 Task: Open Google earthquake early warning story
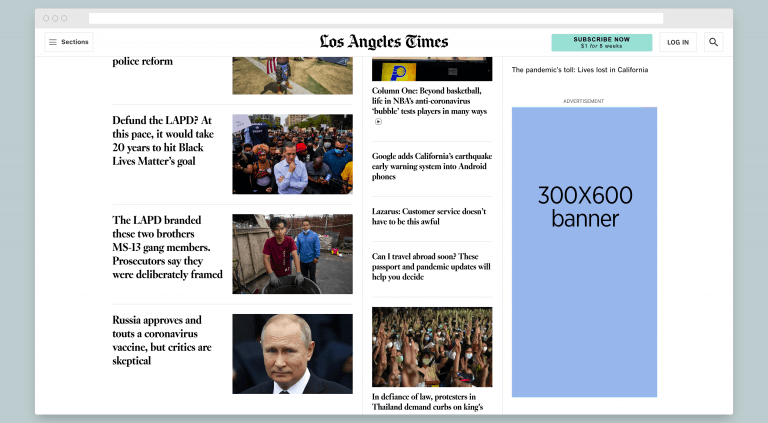pos(432,166)
